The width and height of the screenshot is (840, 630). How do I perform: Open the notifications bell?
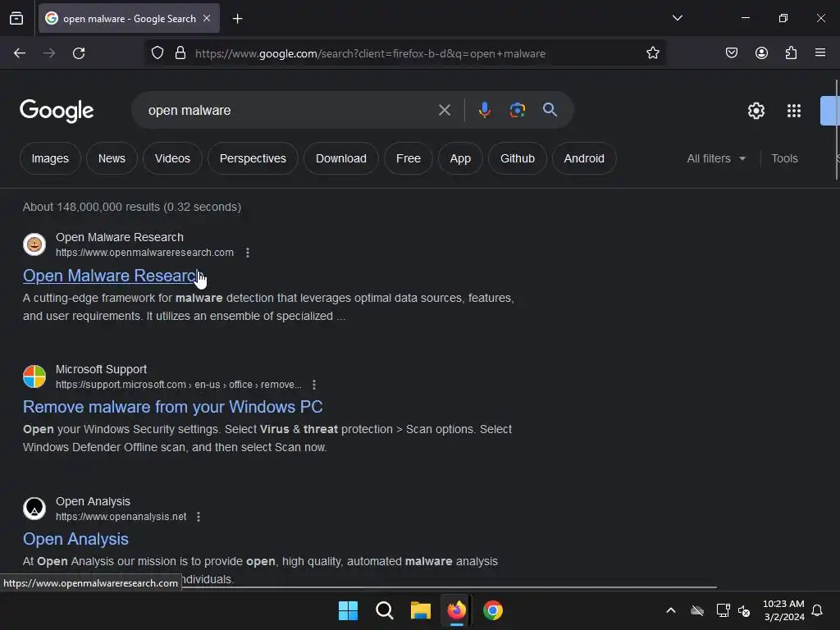point(818,610)
